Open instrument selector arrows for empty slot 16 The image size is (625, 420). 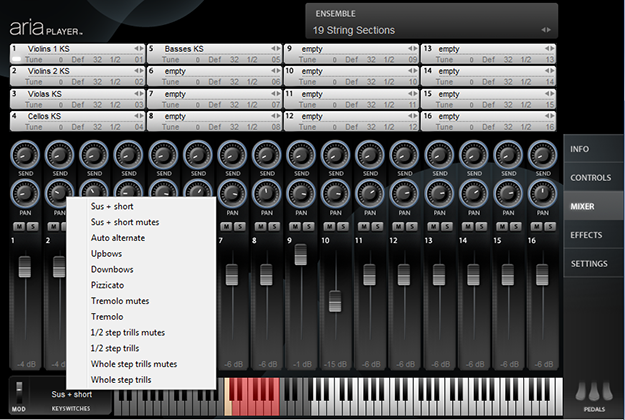click(x=550, y=116)
